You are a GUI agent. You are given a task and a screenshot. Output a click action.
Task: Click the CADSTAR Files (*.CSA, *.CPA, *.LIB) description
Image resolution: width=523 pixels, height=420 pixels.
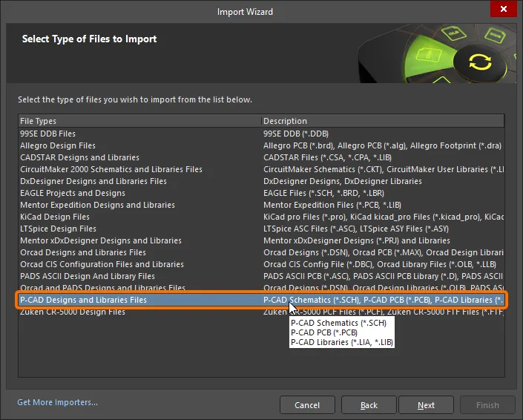click(327, 157)
